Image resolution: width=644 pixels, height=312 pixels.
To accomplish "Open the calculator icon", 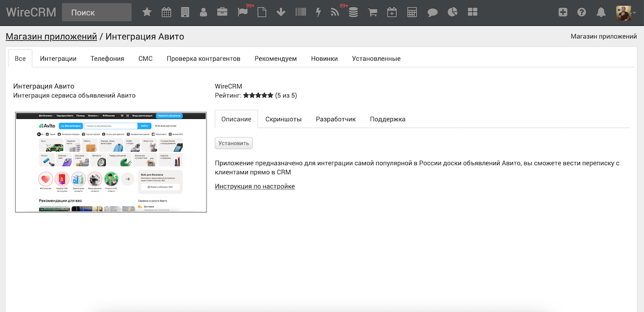I will (412, 12).
